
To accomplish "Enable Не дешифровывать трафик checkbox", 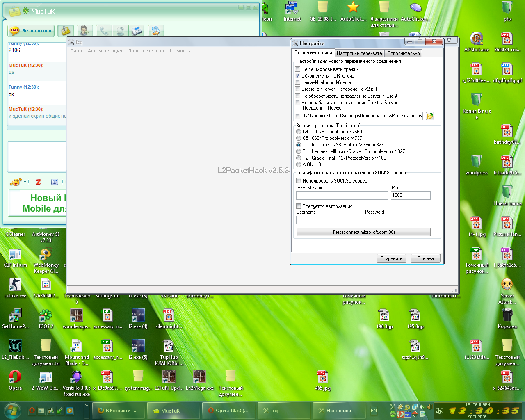I will [298, 69].
